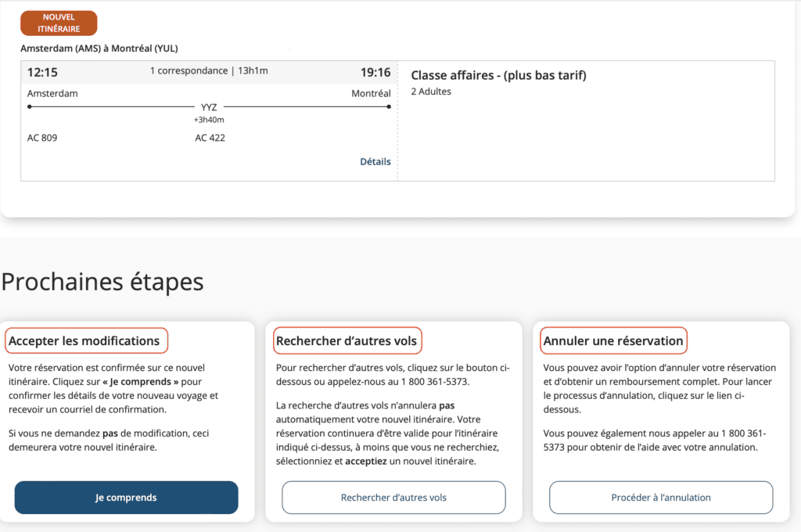Viewport: 801px width, 532px height.
Task: Click the Nouvel Itinéraire orange badge
Action: pos(59,23)
